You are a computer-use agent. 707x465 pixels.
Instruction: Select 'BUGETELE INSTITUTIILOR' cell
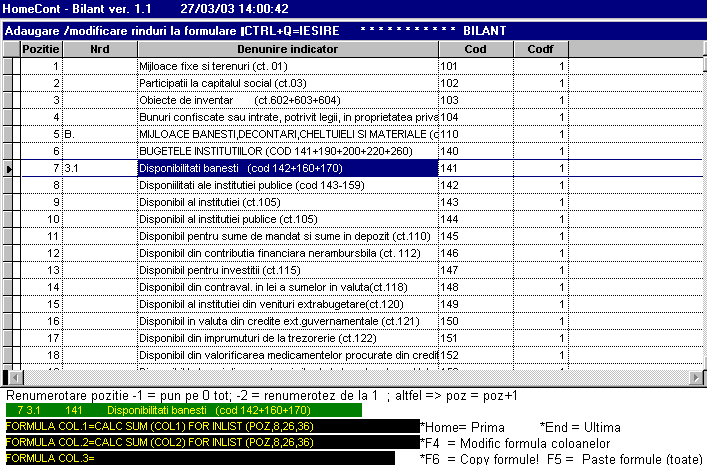[x=288, y=151]
